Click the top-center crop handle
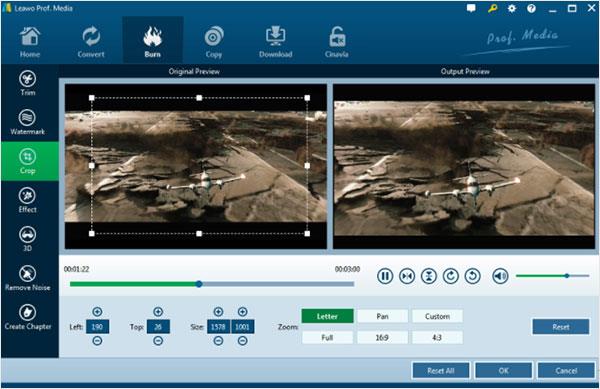This screenshot has height=389, width=600. [199, 98]
